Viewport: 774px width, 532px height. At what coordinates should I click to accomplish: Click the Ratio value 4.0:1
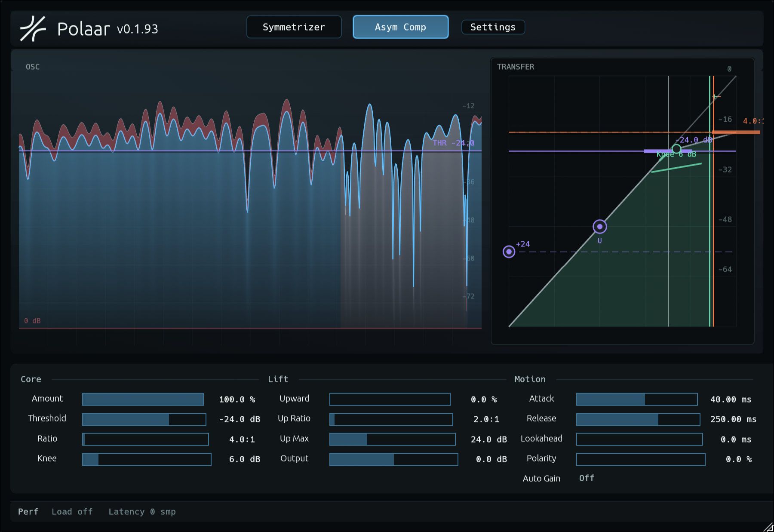pyautogui.click(x=242, y=440)
